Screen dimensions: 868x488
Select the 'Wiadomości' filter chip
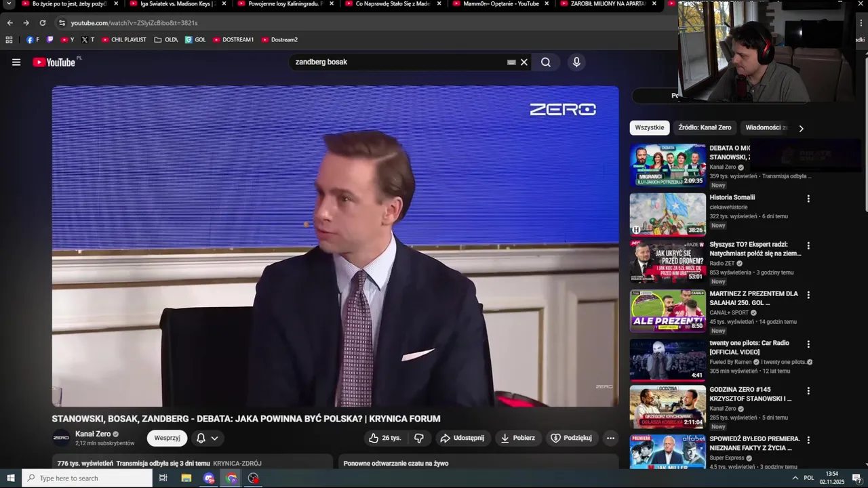tap(766, 127)
